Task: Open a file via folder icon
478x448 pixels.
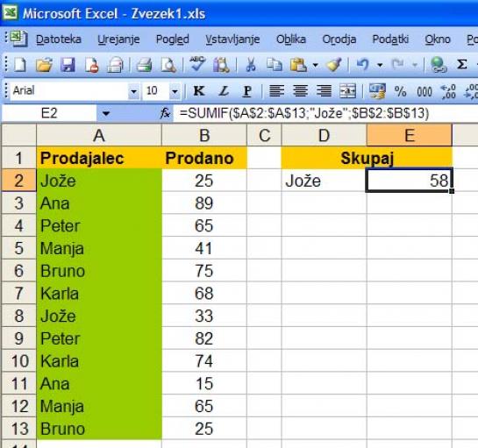Action: pyautogui.click(x=44, y=65)
